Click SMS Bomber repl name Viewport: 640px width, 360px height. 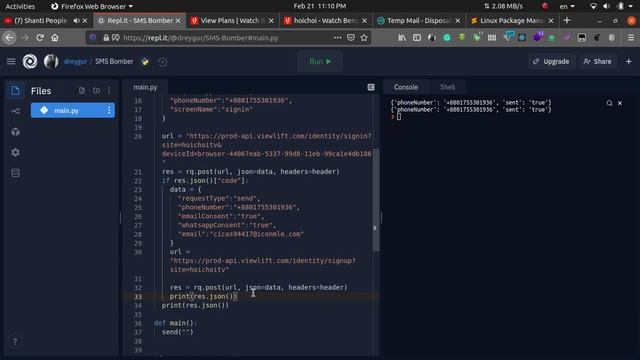[114, 62]
